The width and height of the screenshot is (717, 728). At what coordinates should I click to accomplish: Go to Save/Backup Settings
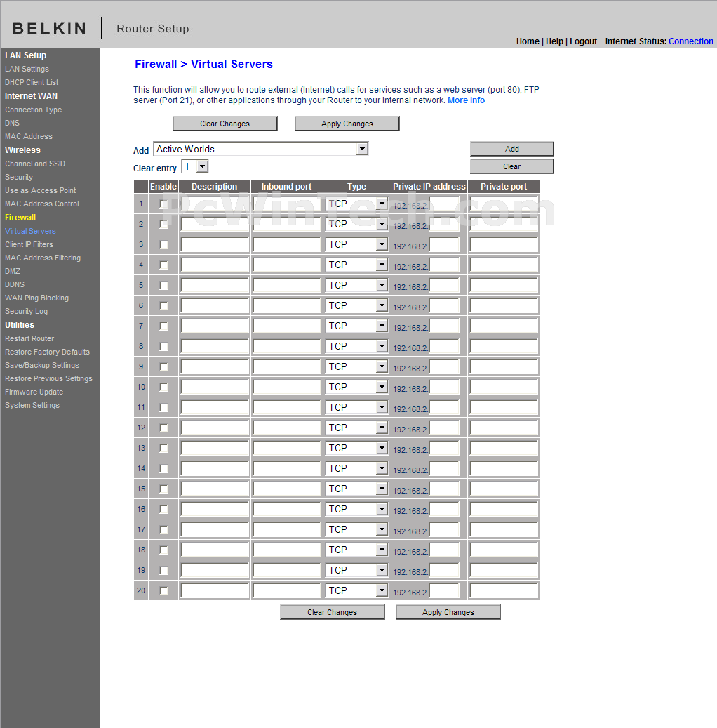click(x=42, y=365)
